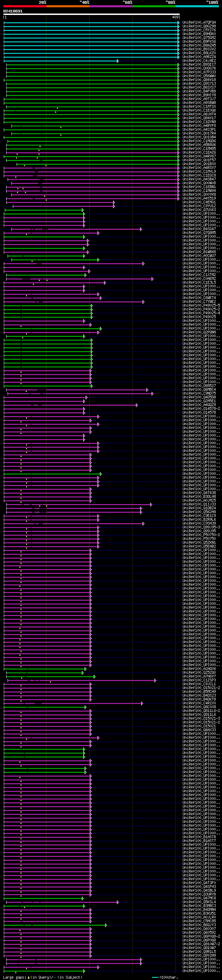
Task: Select hit label UniRef100_Q1IJ33
Action: point(199,504)
